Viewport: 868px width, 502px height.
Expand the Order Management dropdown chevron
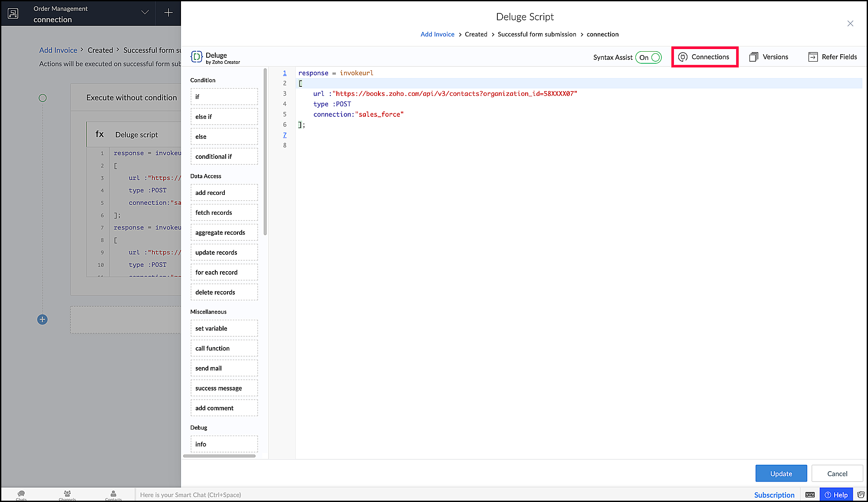(145, 13)
